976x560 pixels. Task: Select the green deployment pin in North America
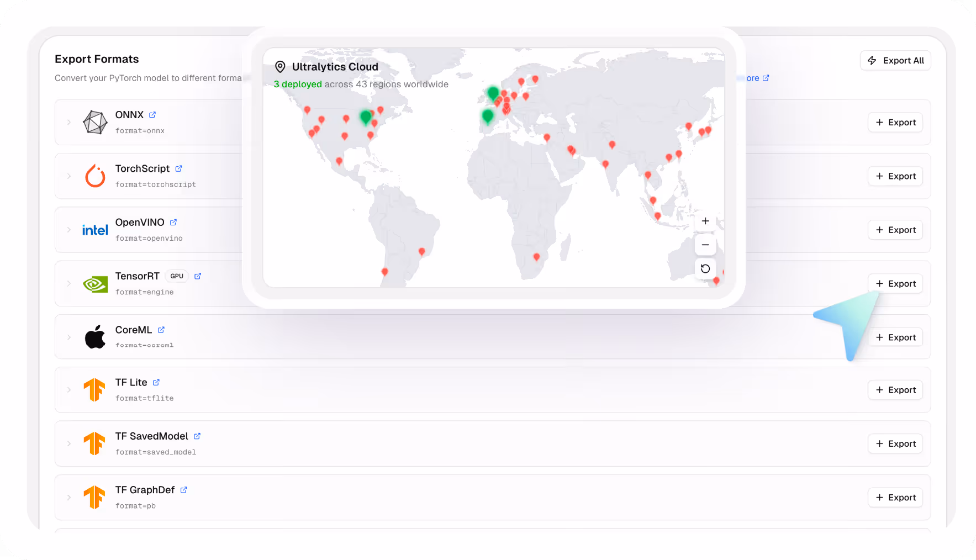pyautogui.click(x=365, y=117)
